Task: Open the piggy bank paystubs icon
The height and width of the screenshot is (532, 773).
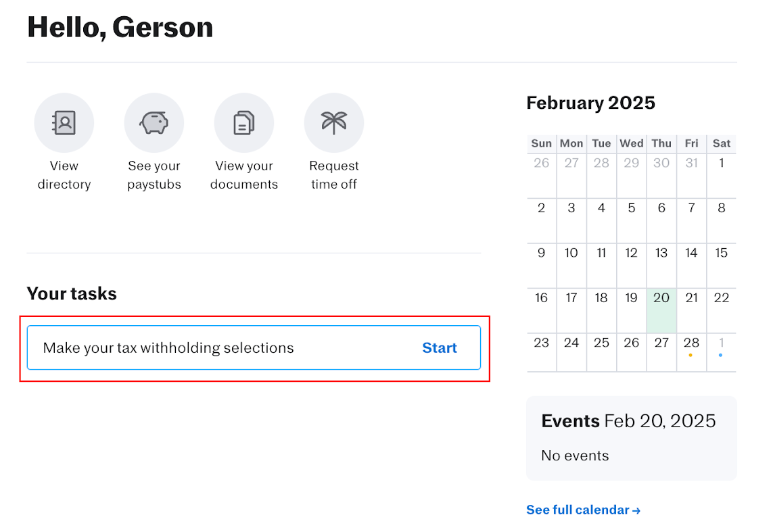Action: click(154, 123)
